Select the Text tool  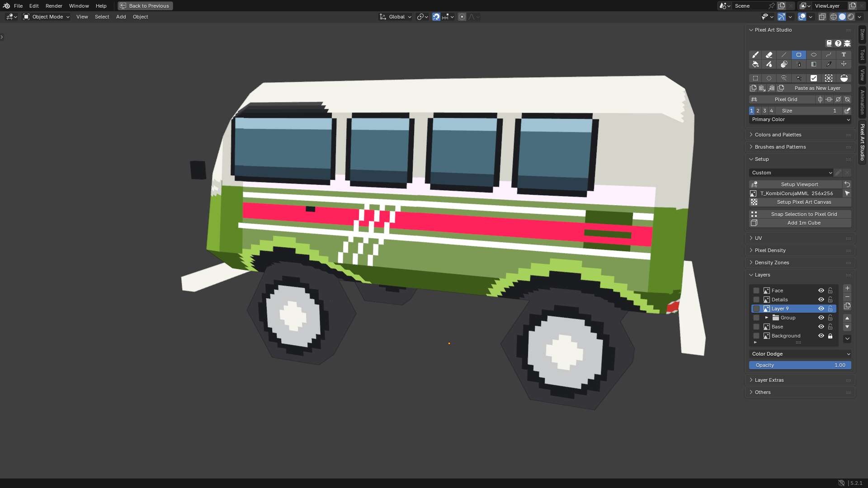pos(844,55)
